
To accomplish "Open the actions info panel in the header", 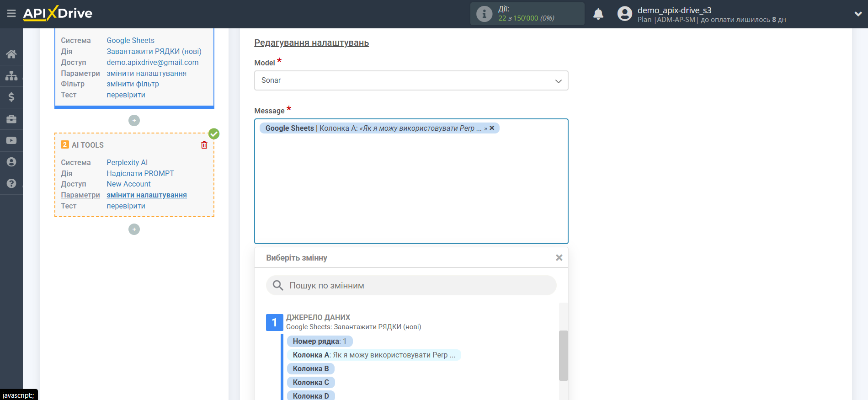I will (x=484, y=14).
